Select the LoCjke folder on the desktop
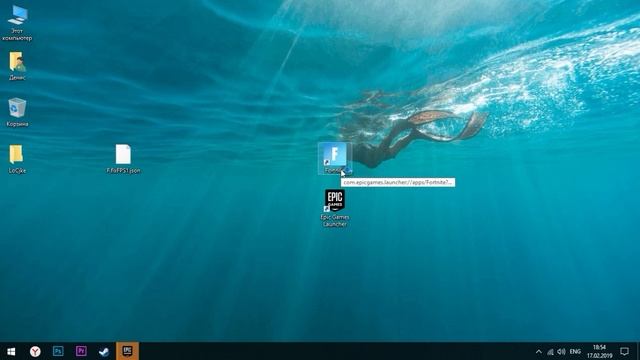 coord(17,159)
